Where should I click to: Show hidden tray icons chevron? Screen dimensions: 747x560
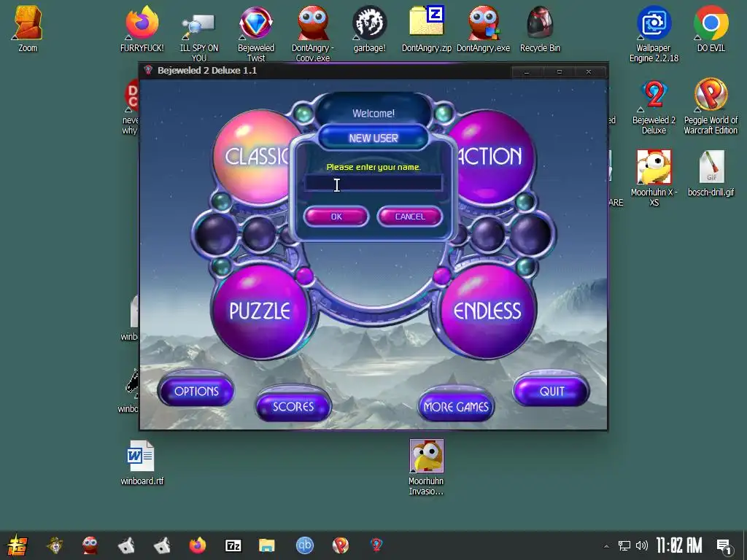tap(606, 545)
